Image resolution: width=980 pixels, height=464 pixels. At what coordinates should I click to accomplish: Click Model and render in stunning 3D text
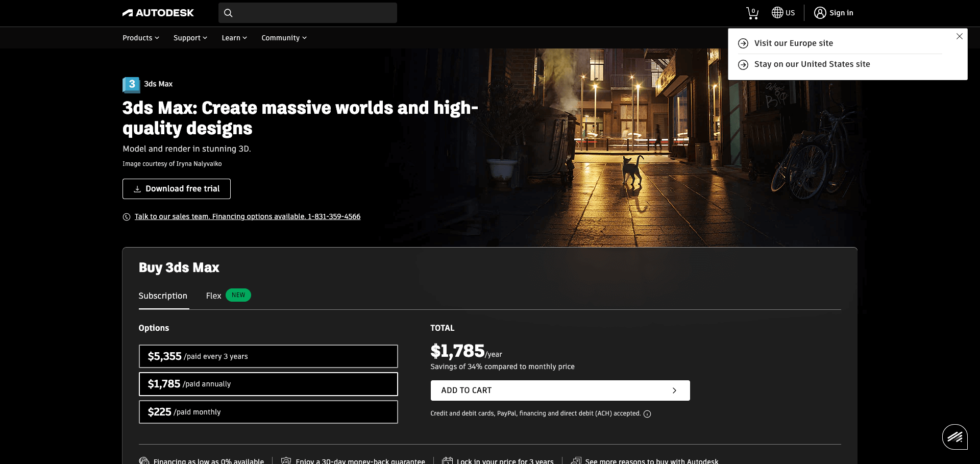point(187,149)
